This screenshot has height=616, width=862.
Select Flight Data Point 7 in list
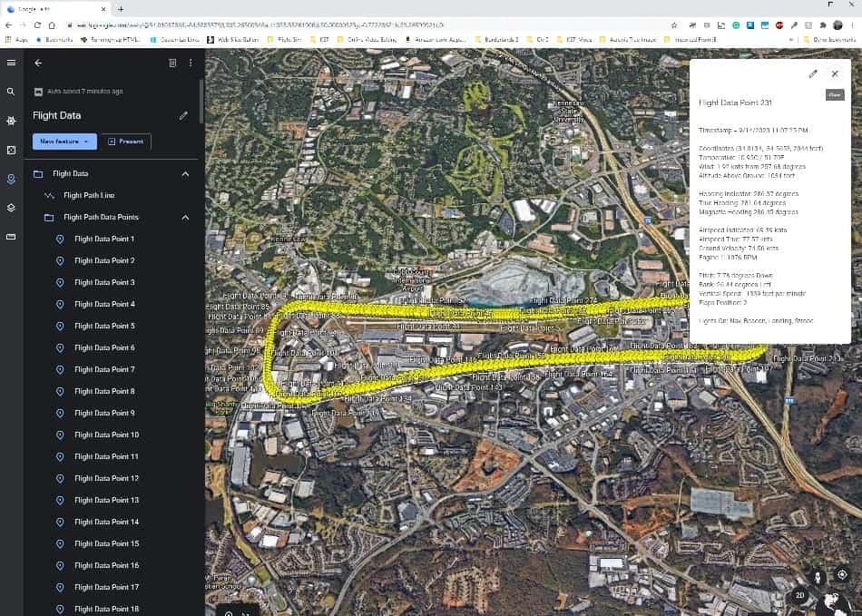103,369
